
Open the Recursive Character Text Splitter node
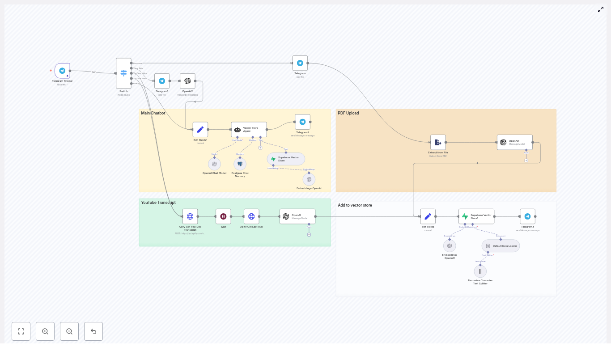pos(480,271)
